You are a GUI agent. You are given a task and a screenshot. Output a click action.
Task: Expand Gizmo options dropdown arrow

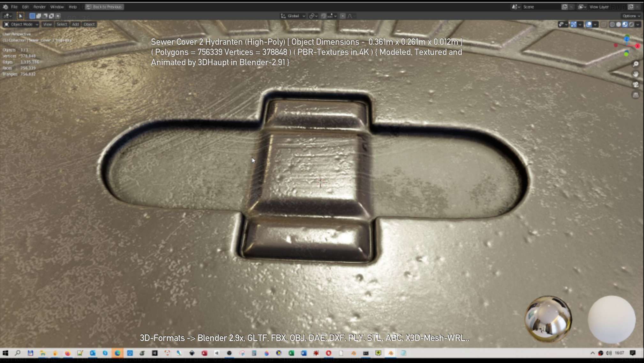[580, 24]
